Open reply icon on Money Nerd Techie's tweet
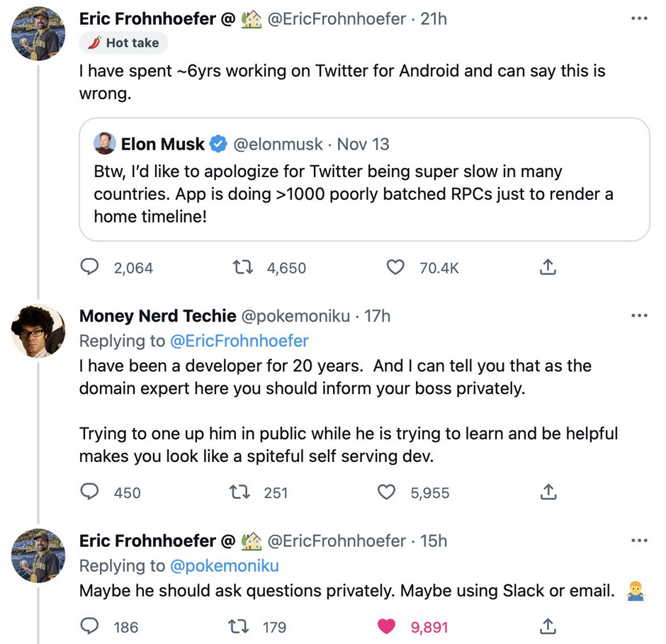The height and width of the screenshot is (644, 666). tap(89, 492)
